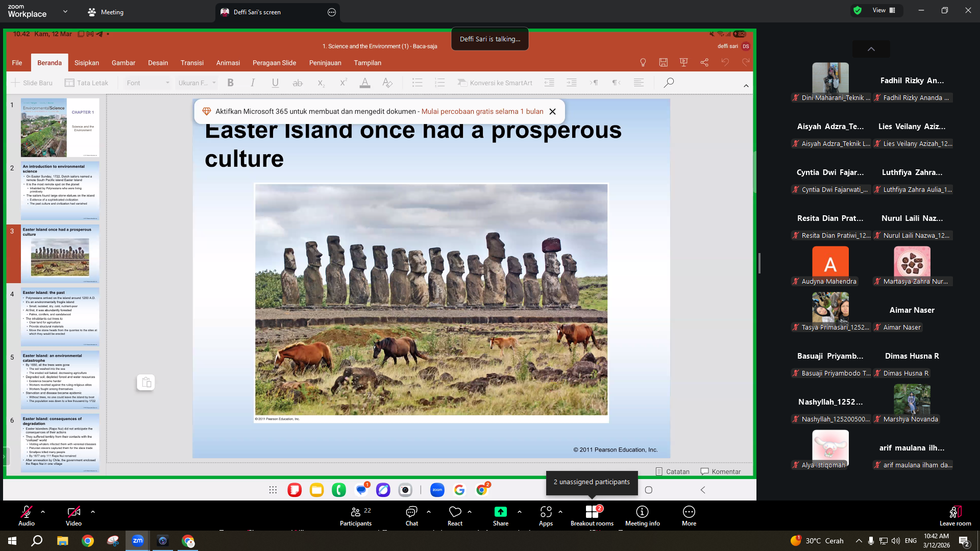Viewport: 980px width, 551px height.
Task: Switch to the Desain tab
Action: (x=158, y=63)
